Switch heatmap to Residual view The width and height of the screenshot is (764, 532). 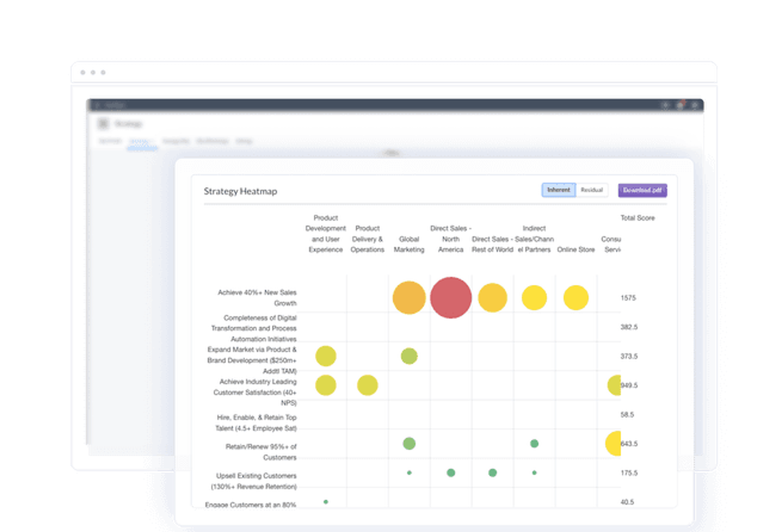pyautogui.click(x=592, y=190)
